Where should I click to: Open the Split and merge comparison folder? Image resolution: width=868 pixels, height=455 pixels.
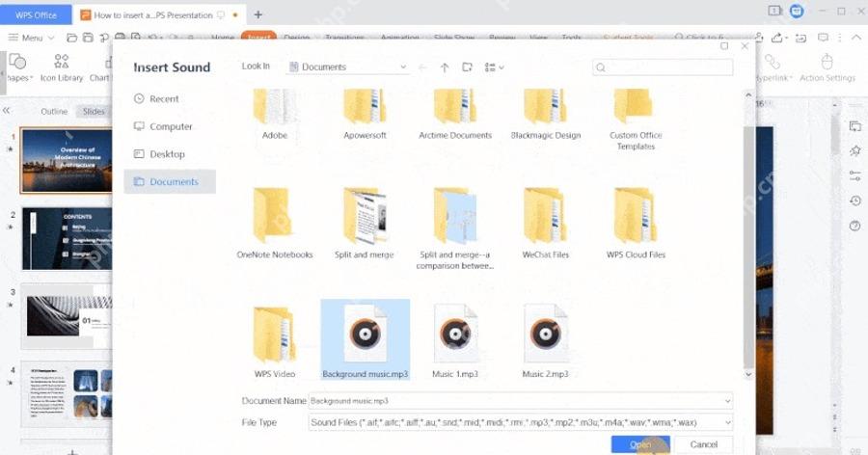[x=455, y=228]
